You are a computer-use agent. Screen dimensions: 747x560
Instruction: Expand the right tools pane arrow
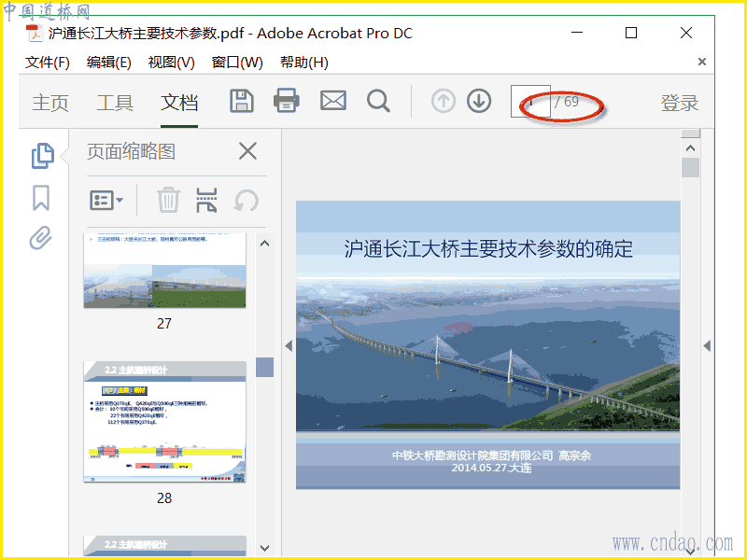[707, 345]
